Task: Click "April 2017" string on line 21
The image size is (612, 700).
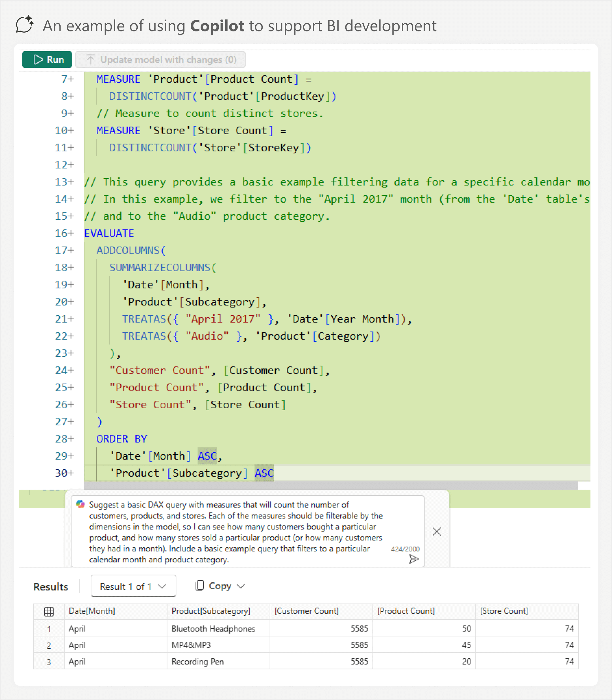Action: click(x=223, y=319)
